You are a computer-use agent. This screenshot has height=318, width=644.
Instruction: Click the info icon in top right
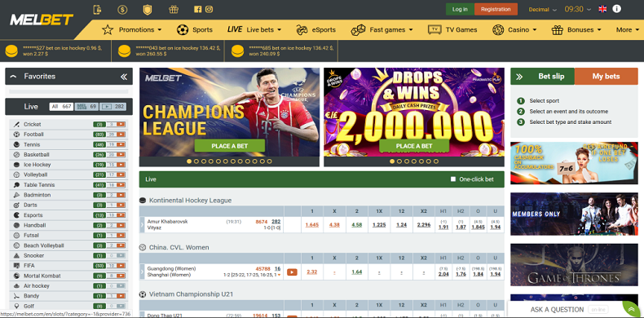point(616,9)
